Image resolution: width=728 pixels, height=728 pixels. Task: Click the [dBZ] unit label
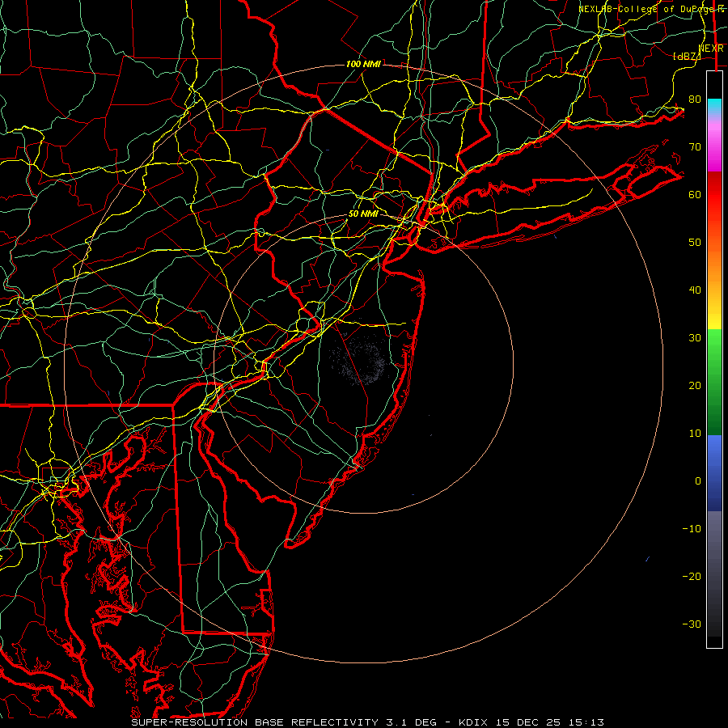[x=686, y=57]
